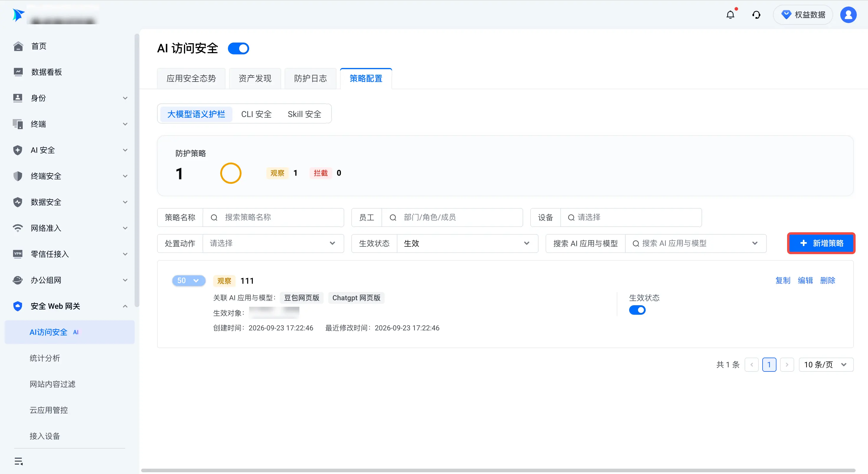Viewport: 868px width, 474px height.
Task: Select the CLI 安全 sub-tab
Action: tap(257, 114)
